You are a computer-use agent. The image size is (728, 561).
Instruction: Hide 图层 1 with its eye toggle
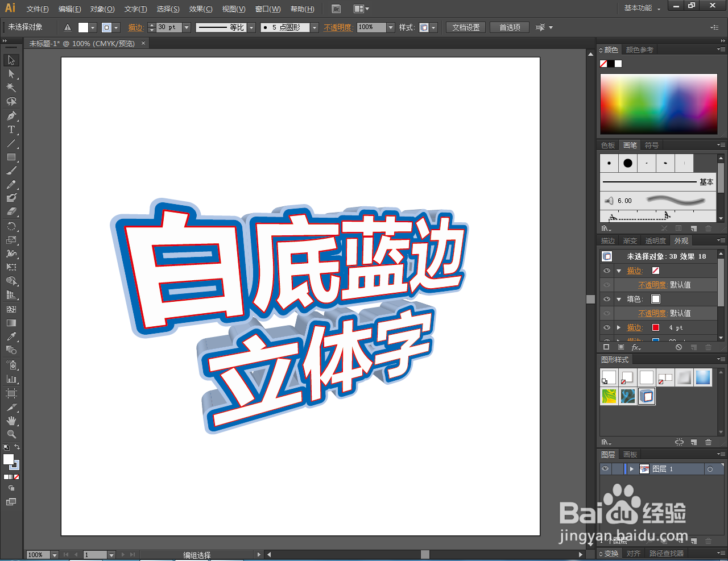(x=605, y=468)
